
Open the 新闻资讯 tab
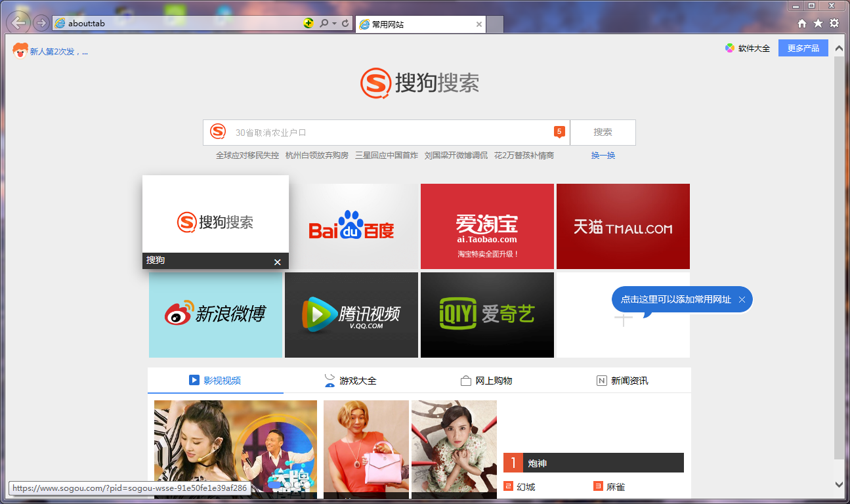tap(622, 381)
